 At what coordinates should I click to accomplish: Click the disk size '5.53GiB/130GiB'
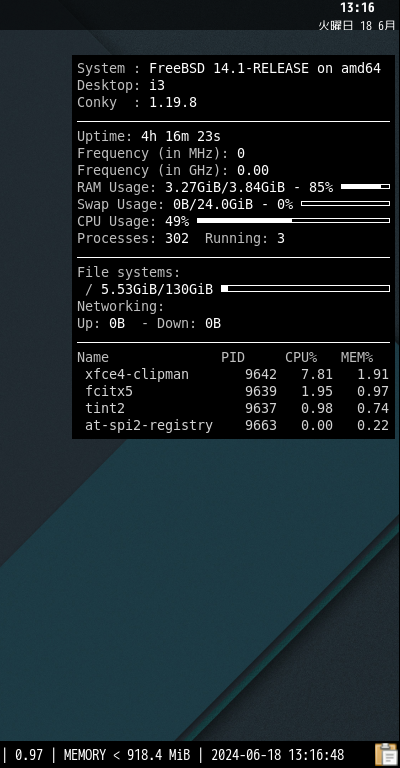tap(157, 289)
